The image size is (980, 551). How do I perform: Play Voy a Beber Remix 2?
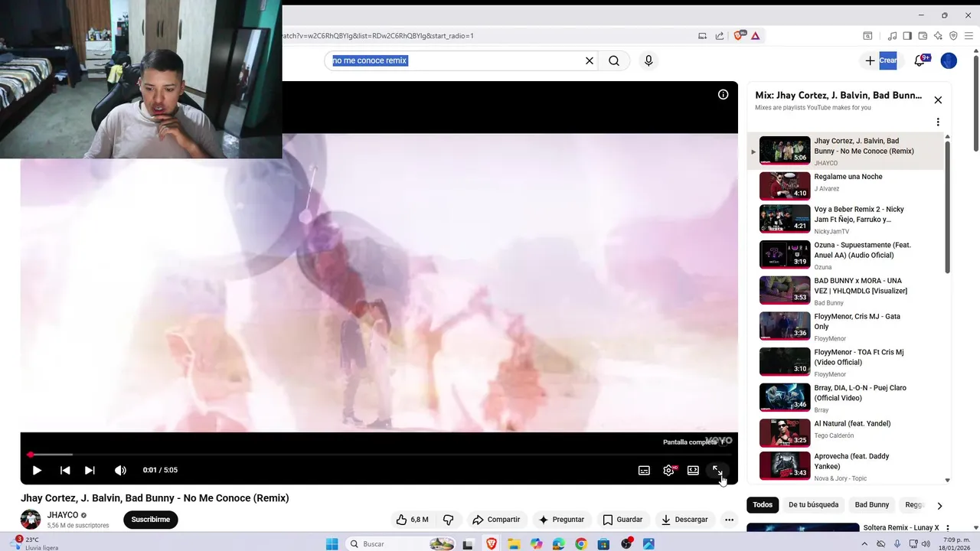[845, 219]
